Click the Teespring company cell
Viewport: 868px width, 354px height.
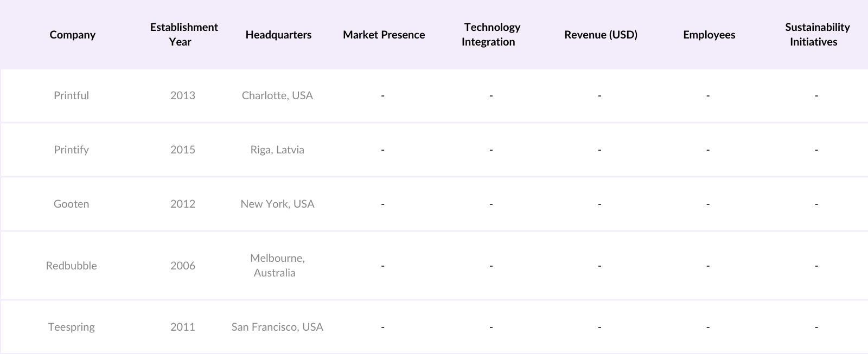[x=71, y=327]
